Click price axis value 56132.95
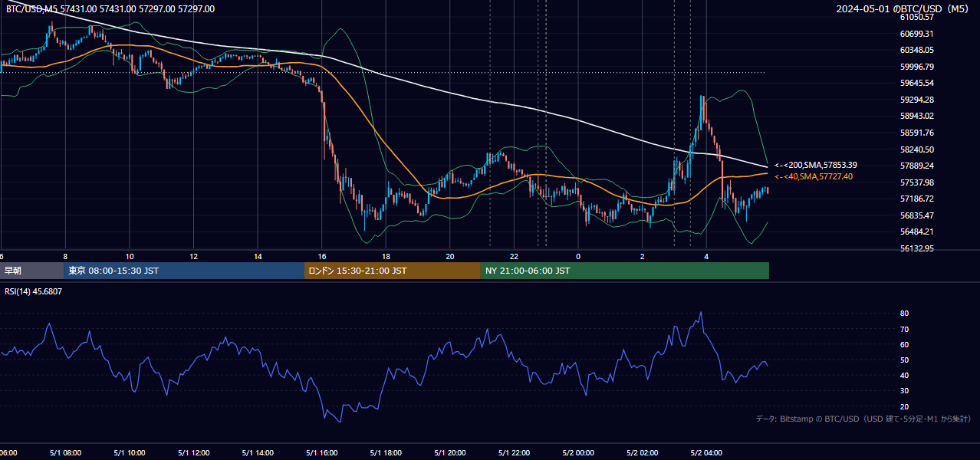Screen dimensions: 980x460 [x=917, y=248]
